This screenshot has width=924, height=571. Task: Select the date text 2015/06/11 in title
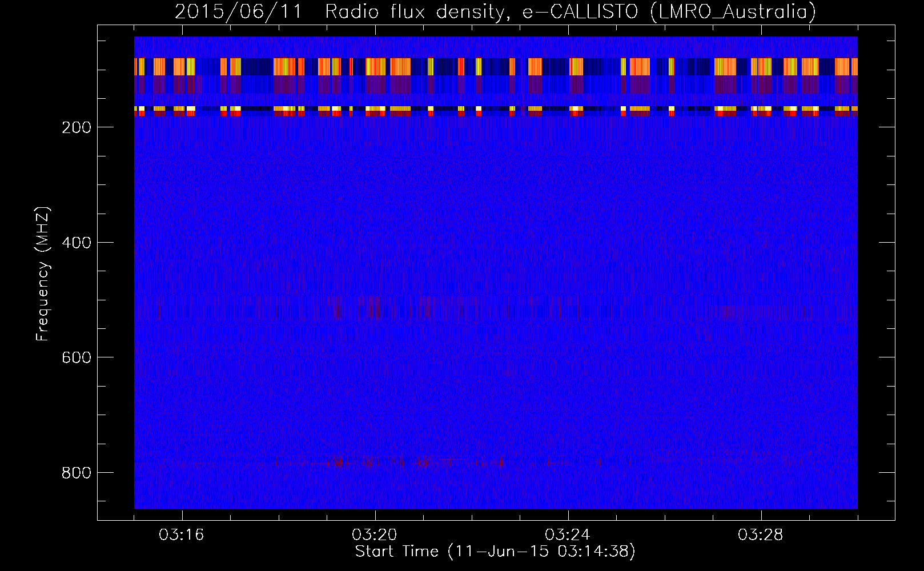click(x=238, y=12)
